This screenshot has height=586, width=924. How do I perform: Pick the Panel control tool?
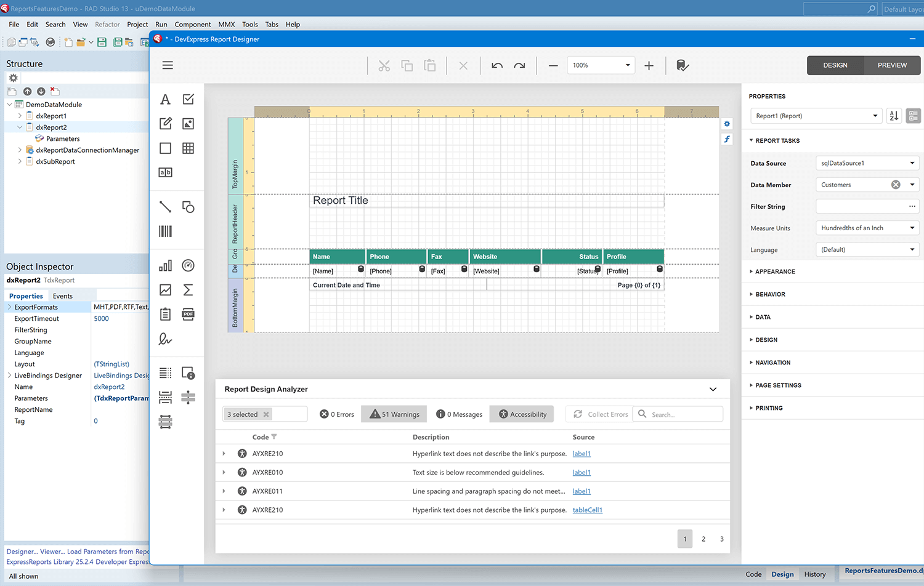click(165, 148)
